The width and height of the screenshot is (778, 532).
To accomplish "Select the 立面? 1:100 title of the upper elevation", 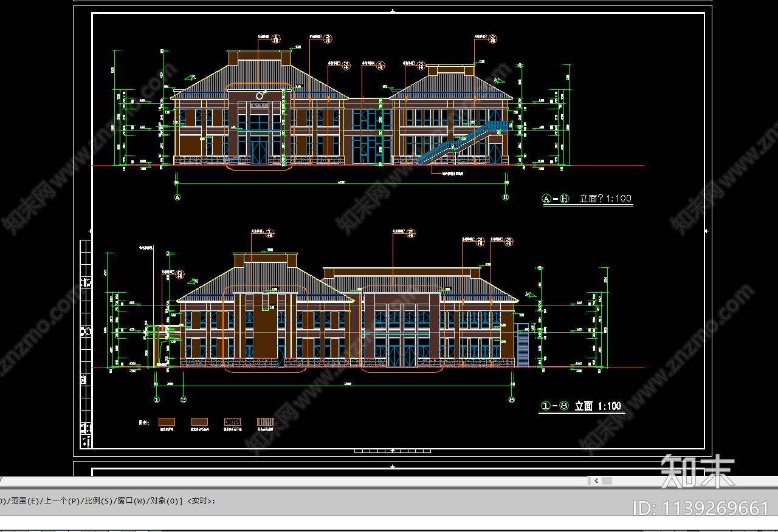I will pyautogui.click(x=605, y=199).
